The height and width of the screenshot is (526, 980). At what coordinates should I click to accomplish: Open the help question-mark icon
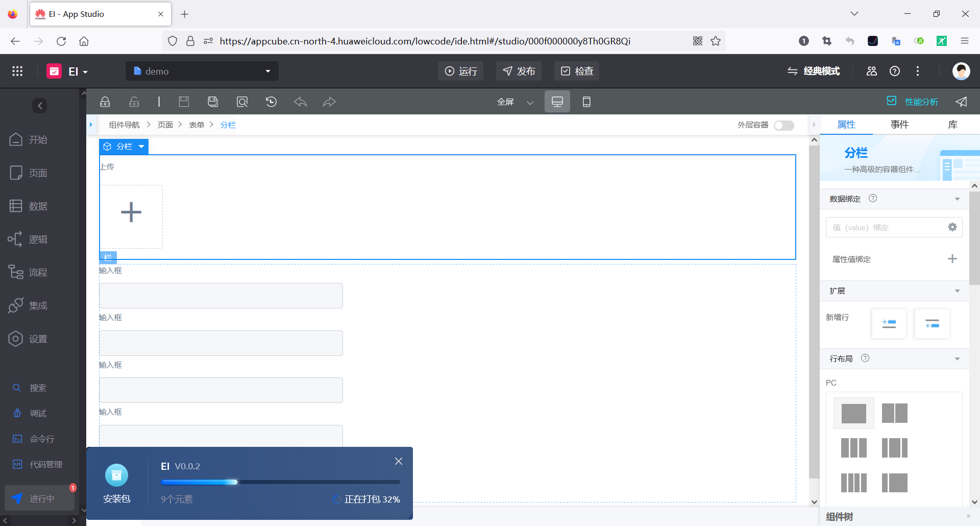895,71
